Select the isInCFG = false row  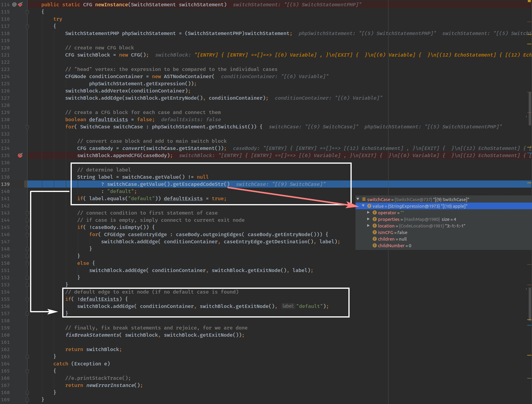click(443, 232)
